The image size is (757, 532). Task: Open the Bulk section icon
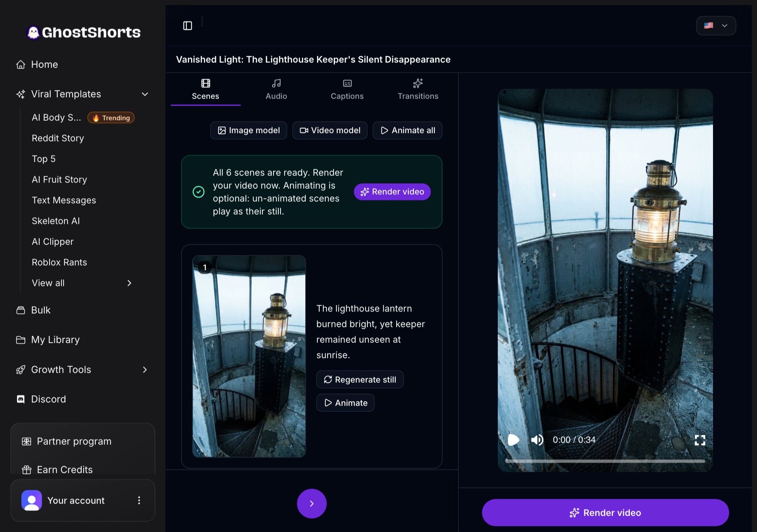pos(21,310)
